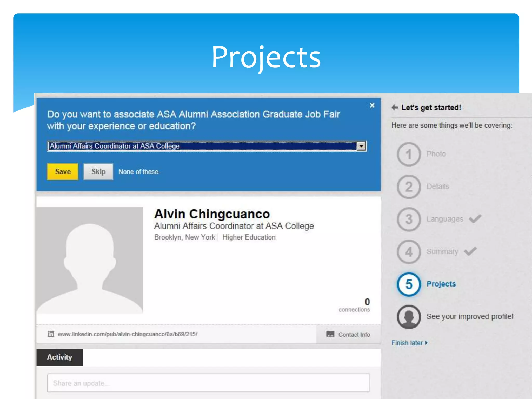Viewport: 532px width, 399px height.
Task: Click the blank profile photo placeholder
Action: click(x=90, y=260)
